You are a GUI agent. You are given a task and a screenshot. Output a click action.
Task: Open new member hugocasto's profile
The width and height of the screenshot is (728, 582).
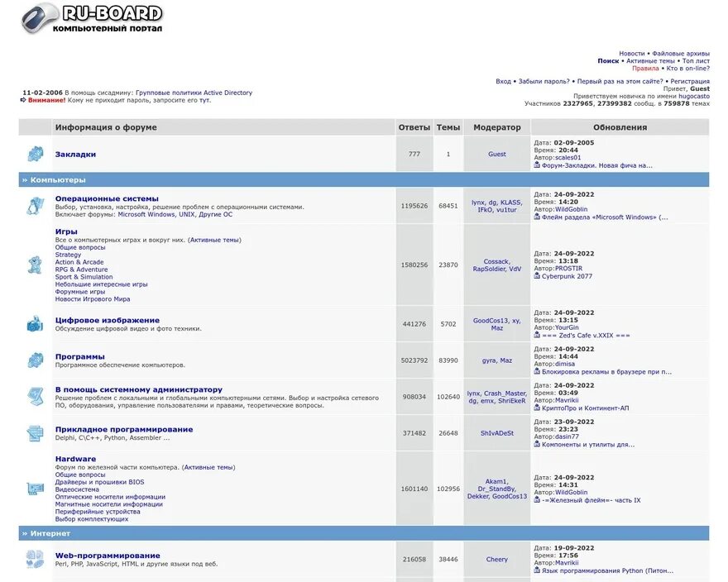pos(694,96)
